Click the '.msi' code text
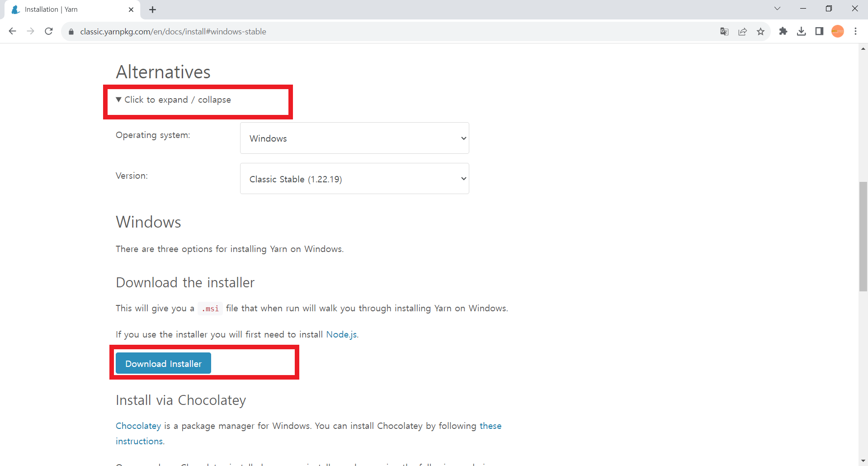Image resolution: width=868 pixels, height=466 pixels. [210, 309]
